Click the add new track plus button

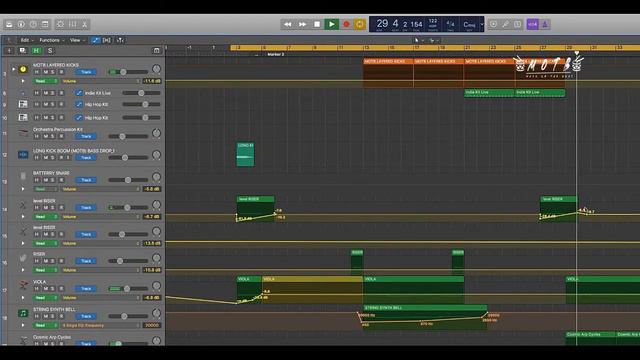click(9, 51)
